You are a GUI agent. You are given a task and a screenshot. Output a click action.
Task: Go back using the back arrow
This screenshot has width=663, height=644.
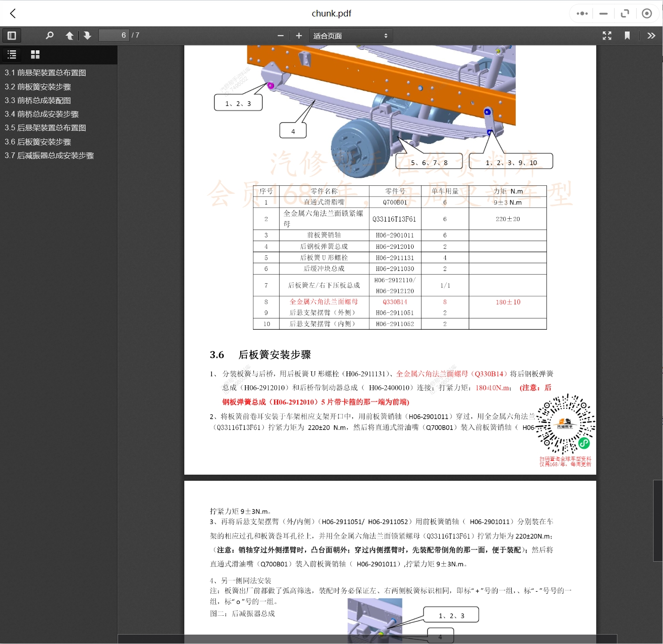(x=13, y=13)
